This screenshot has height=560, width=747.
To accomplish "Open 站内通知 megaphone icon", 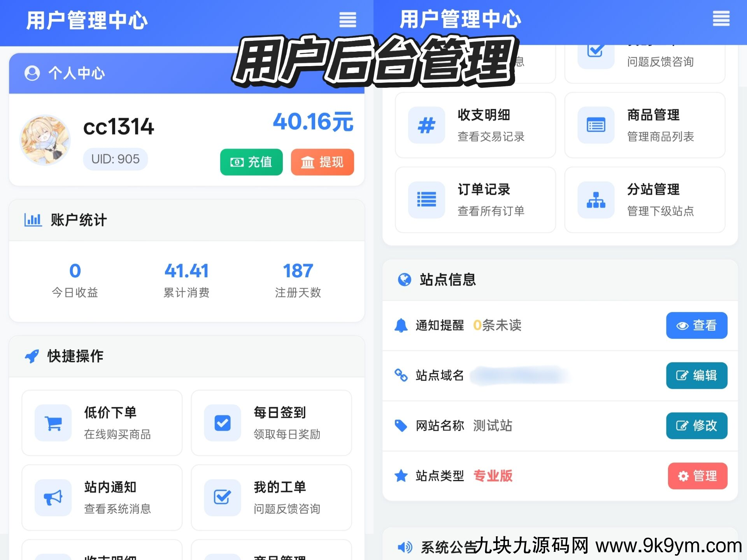I will click(53, 497).
